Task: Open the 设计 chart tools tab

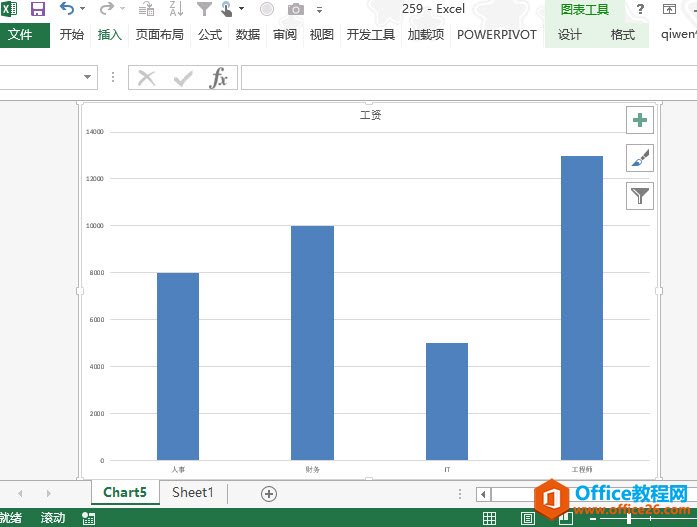Action: (x=570, y=34)
